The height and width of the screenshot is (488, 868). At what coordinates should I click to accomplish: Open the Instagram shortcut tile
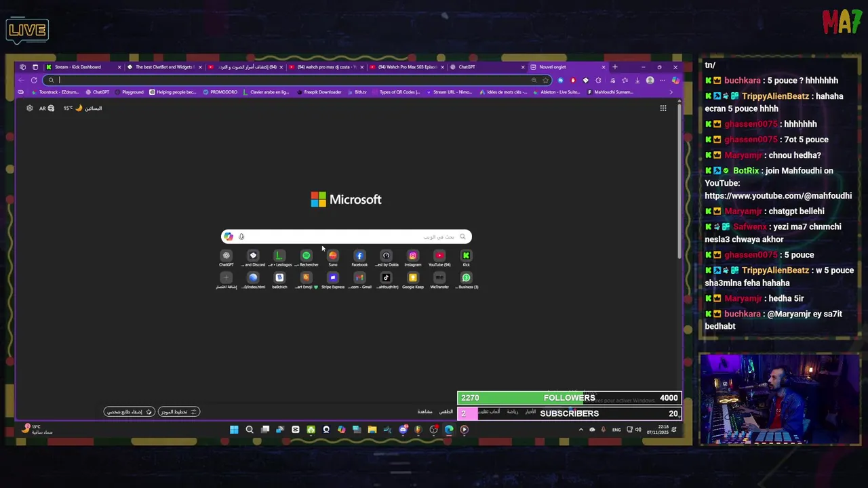(412, 258)
